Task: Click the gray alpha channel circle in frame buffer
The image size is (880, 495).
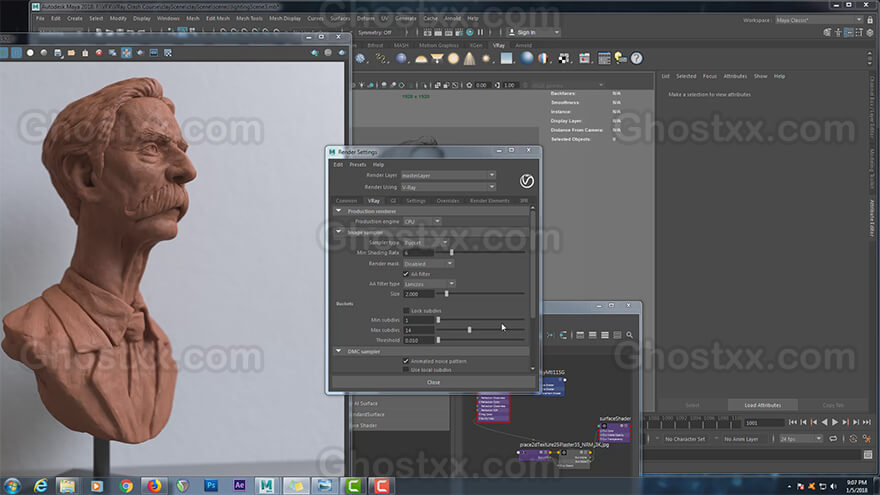Action: 44,53
